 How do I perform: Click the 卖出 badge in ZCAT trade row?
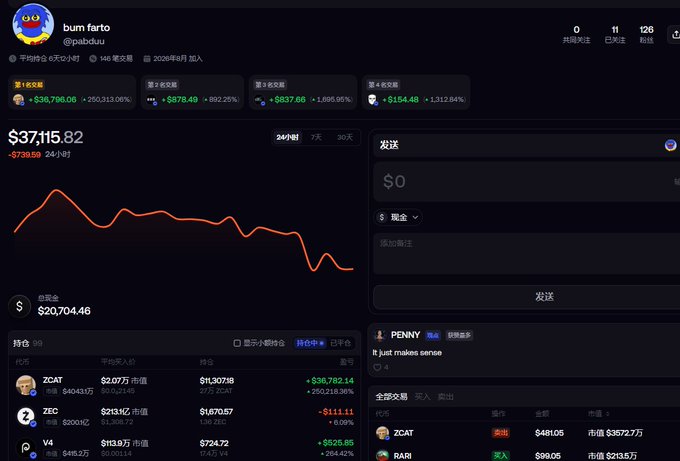coord(500,433)
